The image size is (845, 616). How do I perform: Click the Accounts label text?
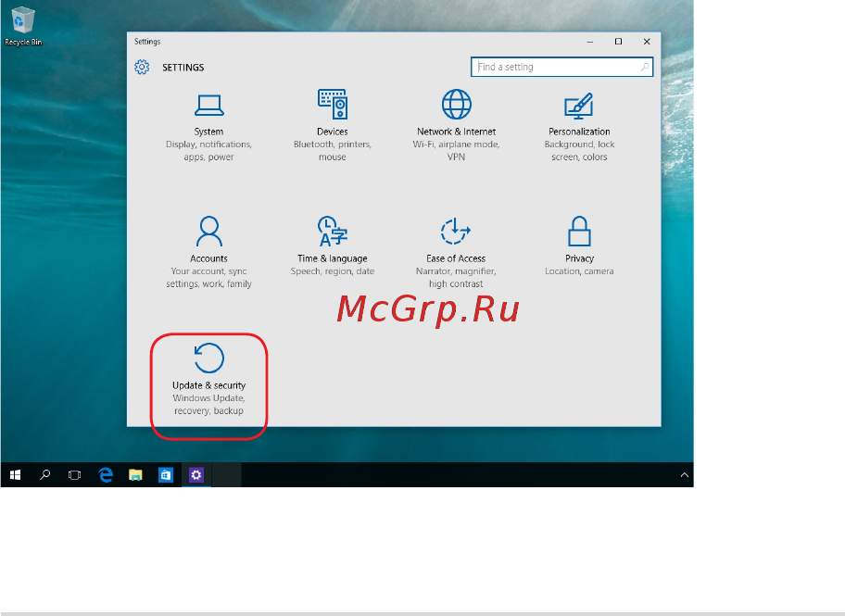pyautogui.click(x=208, y=258)
